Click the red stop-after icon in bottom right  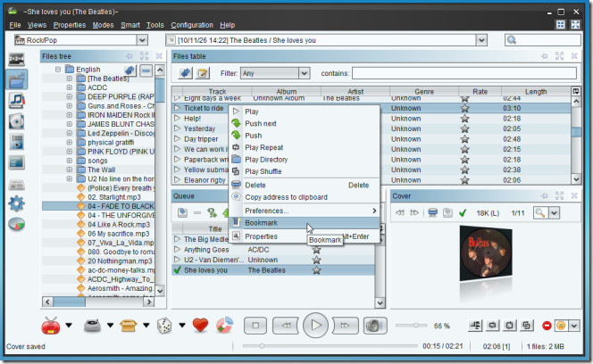click(547, 326)
